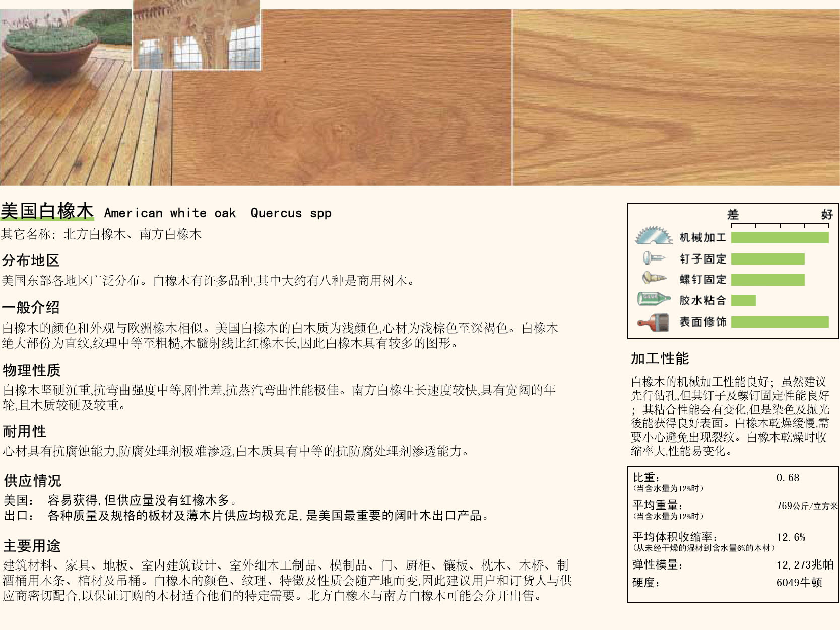Click the sentence starting 心材具有抗腐蚀能力
This screenshot has width=840, height=630.
pyautogui.click(x=236, y=451)
